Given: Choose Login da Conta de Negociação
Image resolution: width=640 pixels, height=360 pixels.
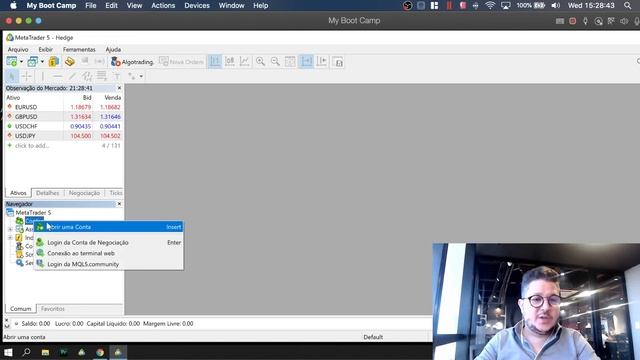Looking at the screenshot, I should point(109,242).
